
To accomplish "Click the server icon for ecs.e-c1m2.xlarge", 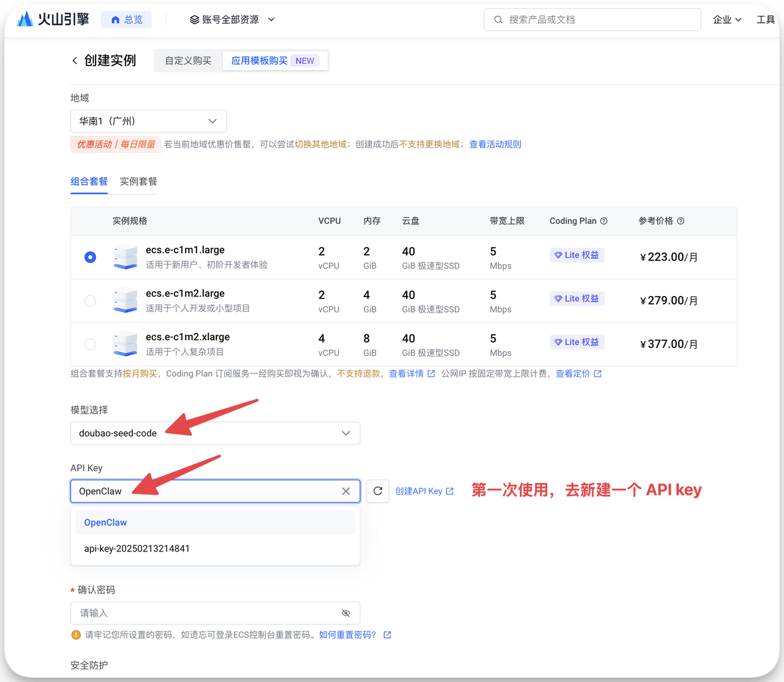I will coord(126,344).
